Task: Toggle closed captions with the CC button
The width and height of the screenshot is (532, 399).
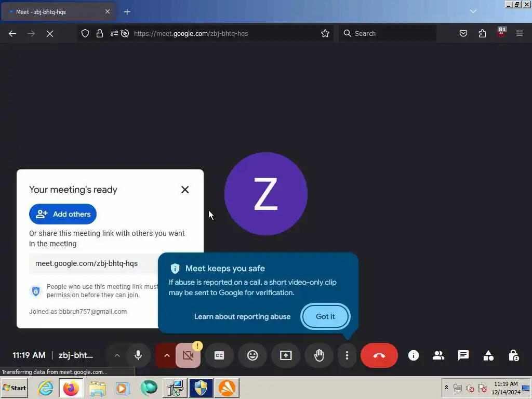Action: (219, 355)
